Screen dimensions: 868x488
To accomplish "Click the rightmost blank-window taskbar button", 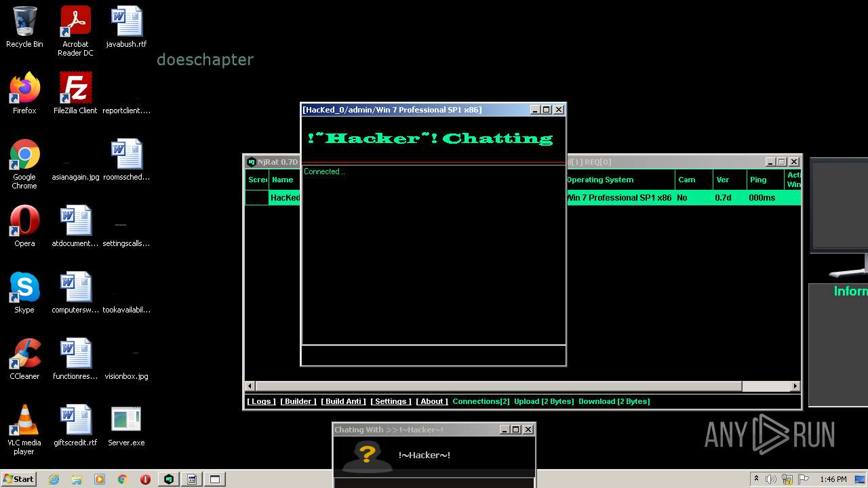I will [x=215, y=479].
